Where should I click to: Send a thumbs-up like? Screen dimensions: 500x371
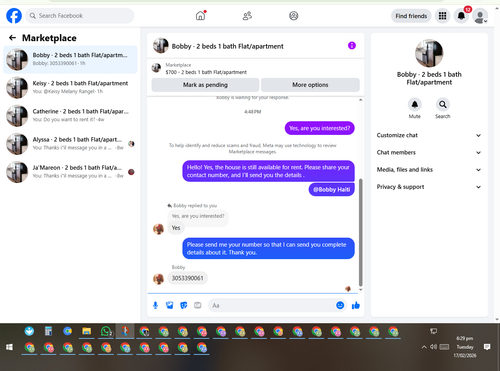(356, 305)
